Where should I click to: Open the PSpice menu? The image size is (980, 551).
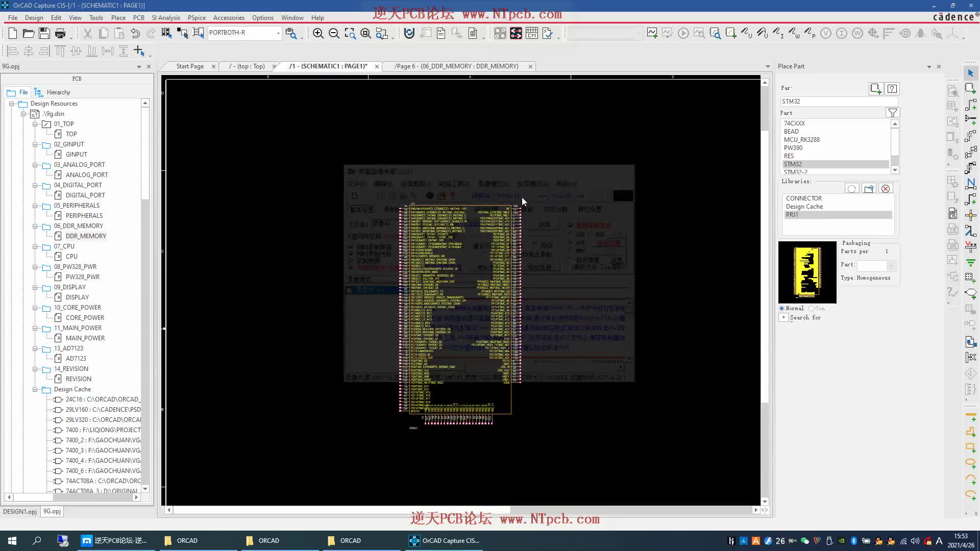[x=197, y=17]
